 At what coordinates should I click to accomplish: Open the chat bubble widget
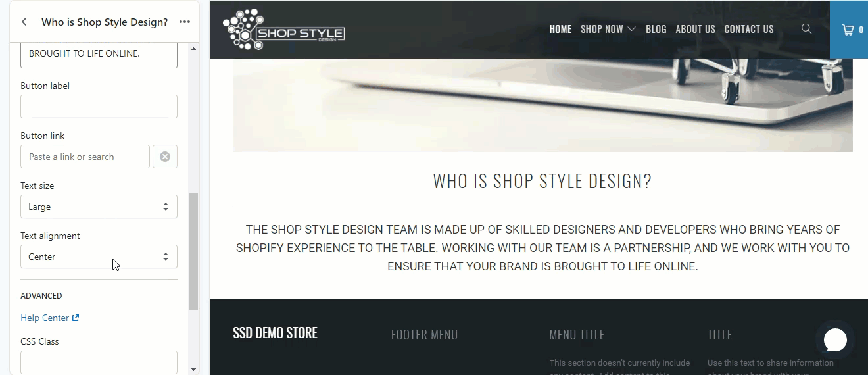click(835, 340)
